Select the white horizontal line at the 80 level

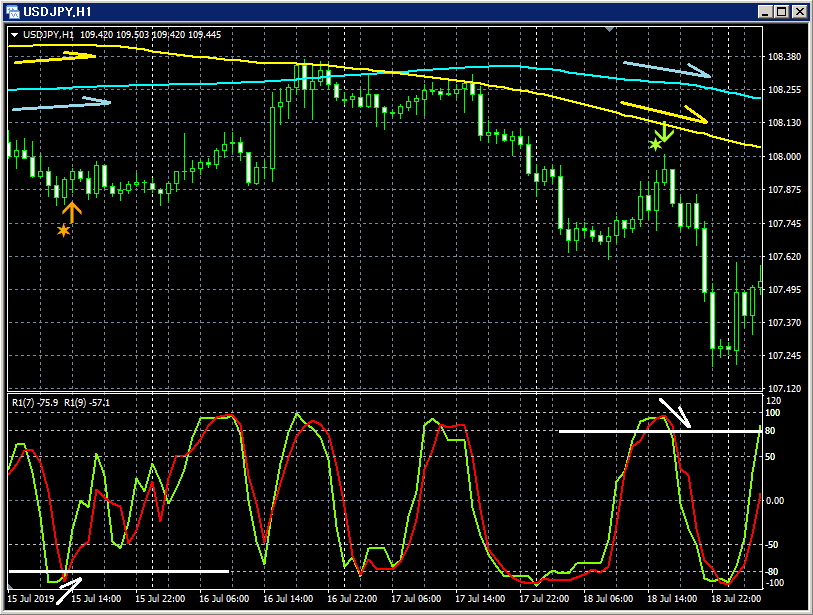[x=620, y=432]
